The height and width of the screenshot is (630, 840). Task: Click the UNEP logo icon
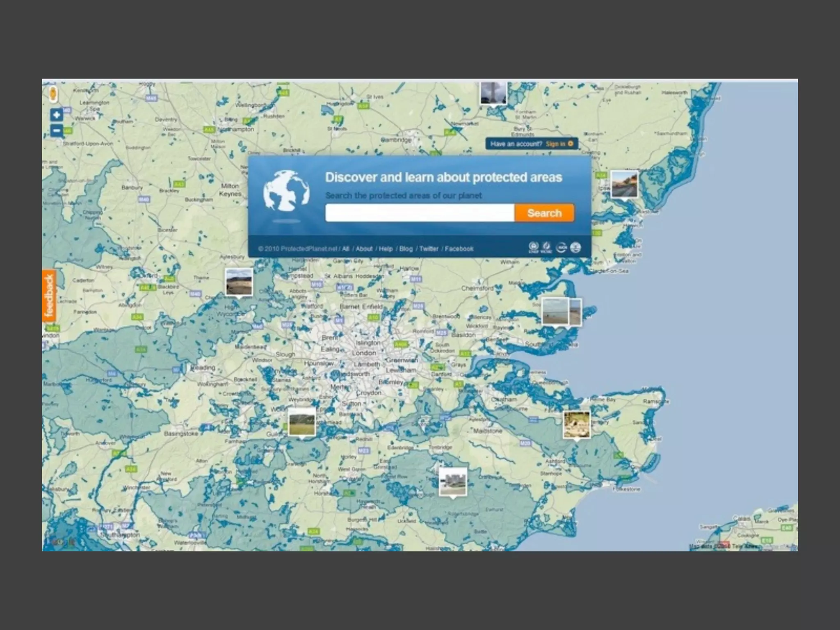coord(533,247)
